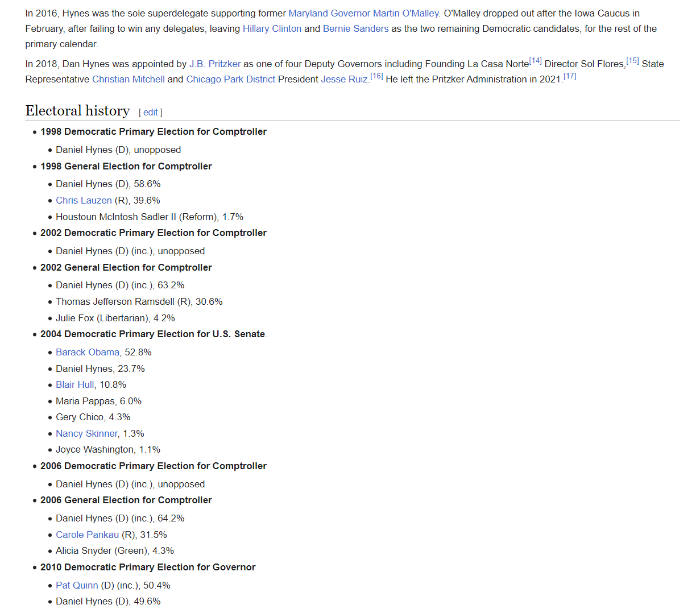Open the Maryland Governor link
700x613 pixels.
(x=329, y=13)
